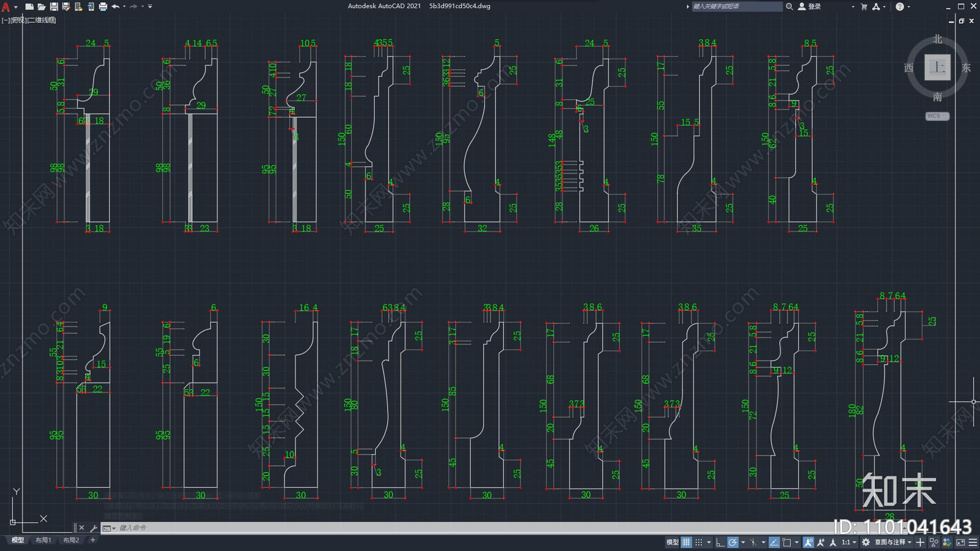Toggle snap mode dots
Image resolution: width=980 pixels, height=551 pixels.
[x=699, y=542]
